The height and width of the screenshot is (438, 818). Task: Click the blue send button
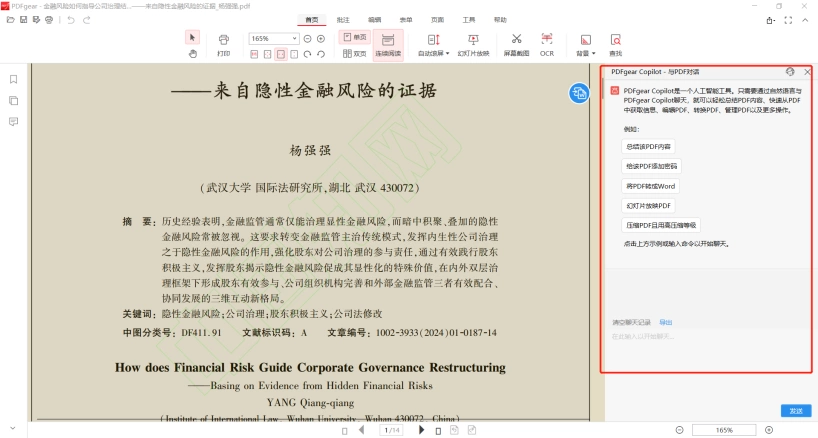[x=796, y=411]
